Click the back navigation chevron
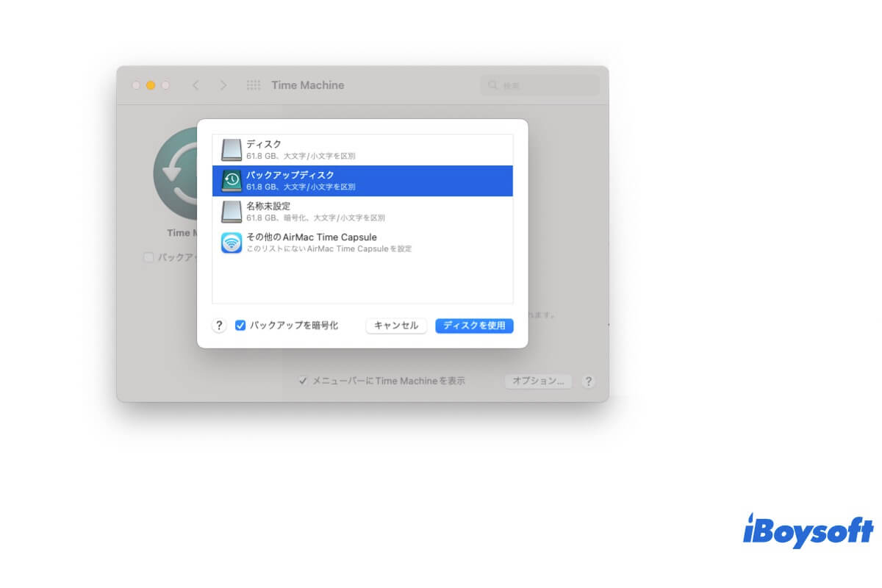The height and width of the screenshot is (588, 882). 196,85
